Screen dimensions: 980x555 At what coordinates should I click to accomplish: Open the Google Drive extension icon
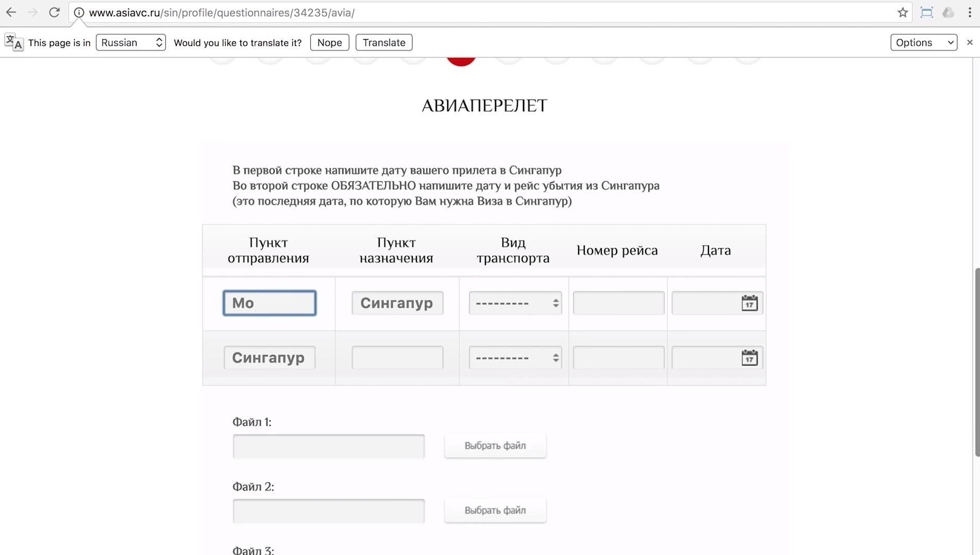[948, 12]
